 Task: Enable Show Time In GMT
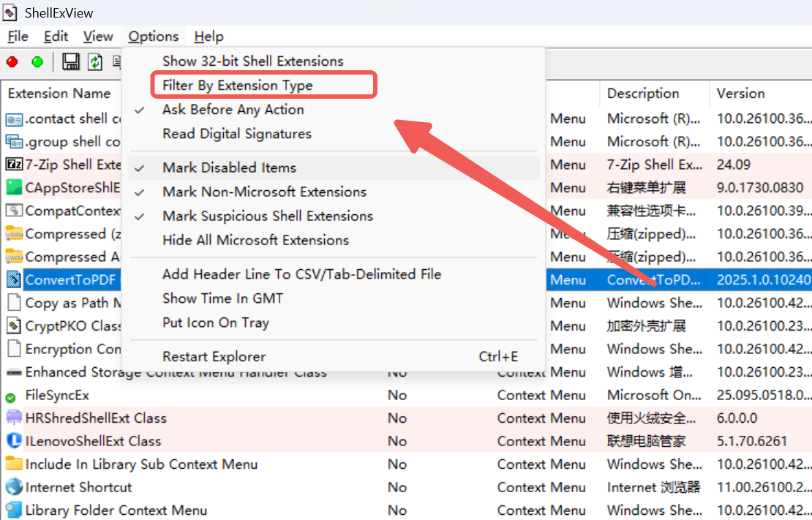tap(334, 298)
